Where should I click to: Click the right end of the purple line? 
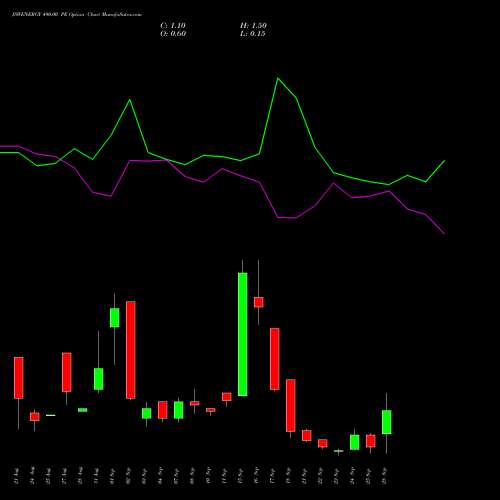444,233
